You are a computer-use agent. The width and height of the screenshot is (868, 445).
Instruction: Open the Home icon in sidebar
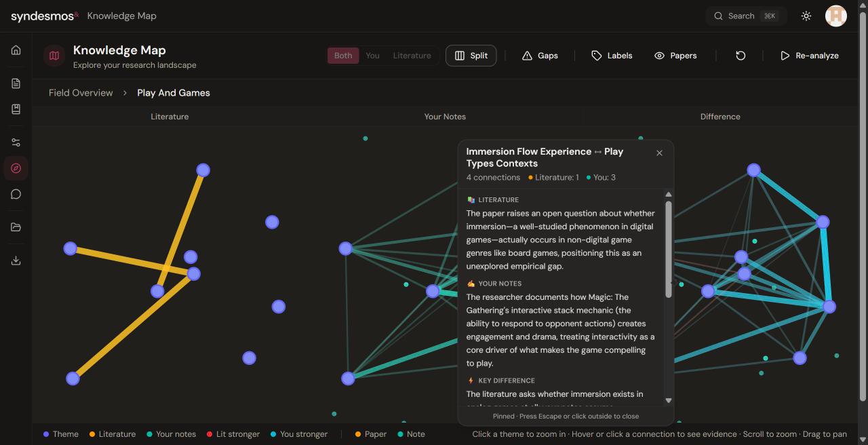click(x=16, y=50)
